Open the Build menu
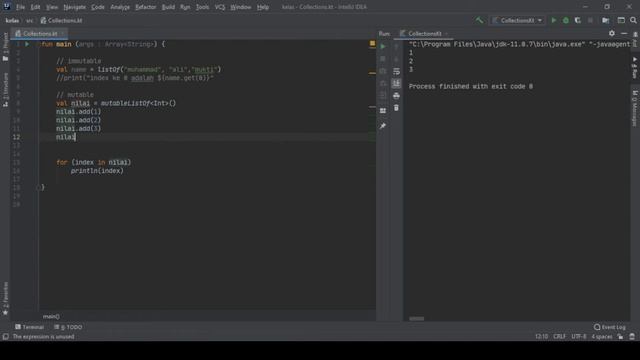This screenshot has height=360, width=640. [168, 7]
